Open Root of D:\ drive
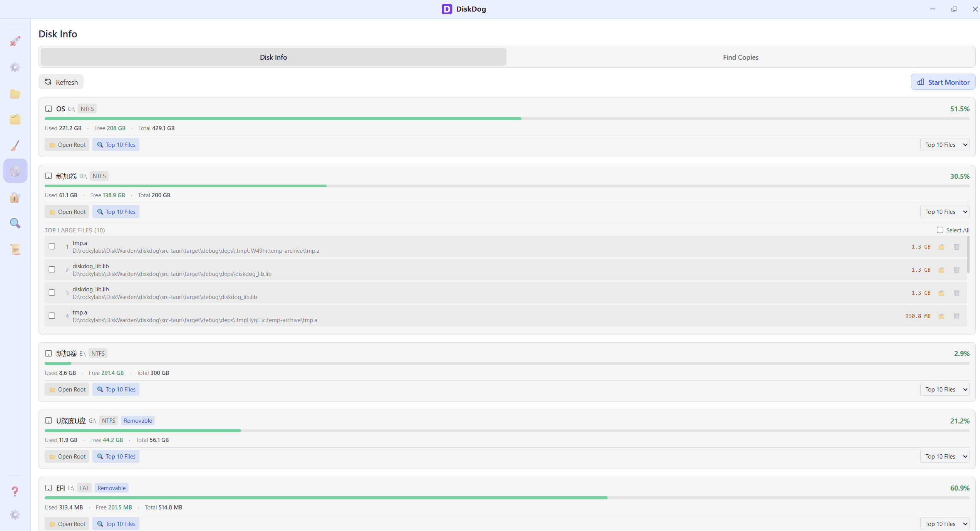Image resolution: width=980 pixels, height=531 pixels. (67, 212)
